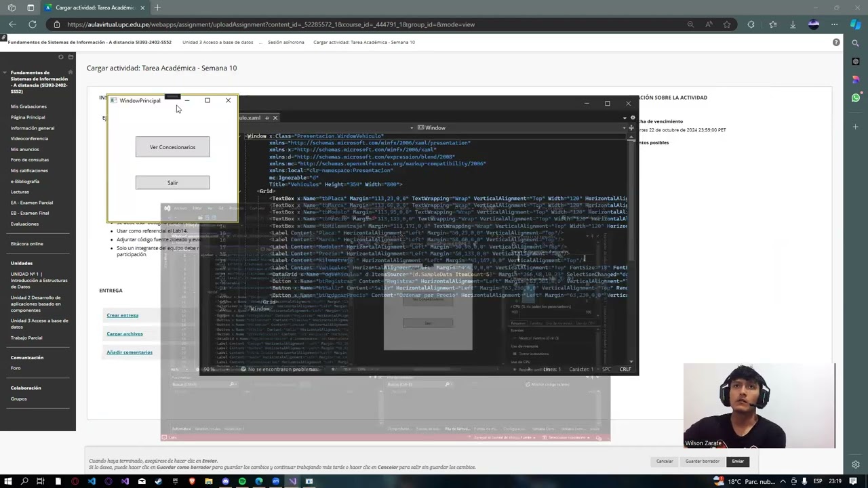Switch ESP input language indicator
This screenshot has width=868, height=488.
(818, 481)
